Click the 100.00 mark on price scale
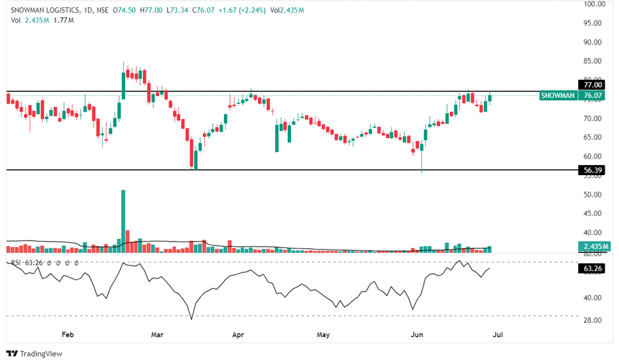619x364 pixels. pyautogui.click(x=593, y=4)
